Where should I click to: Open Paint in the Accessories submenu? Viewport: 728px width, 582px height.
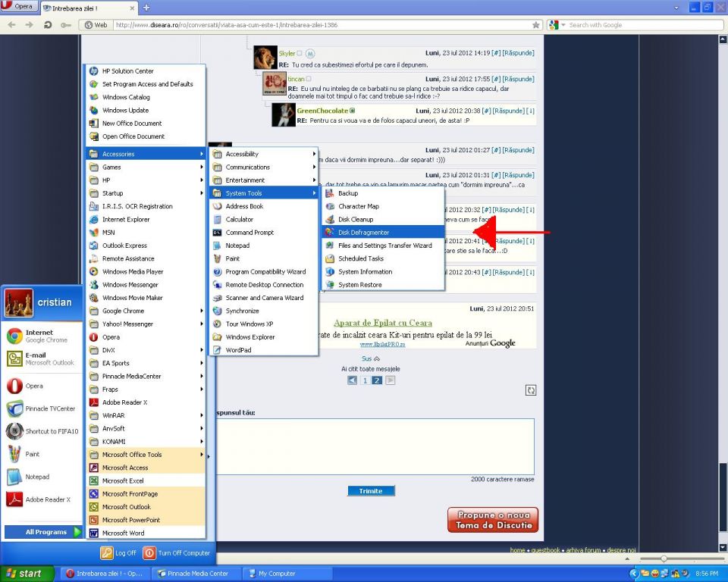(x=264, y=258)
